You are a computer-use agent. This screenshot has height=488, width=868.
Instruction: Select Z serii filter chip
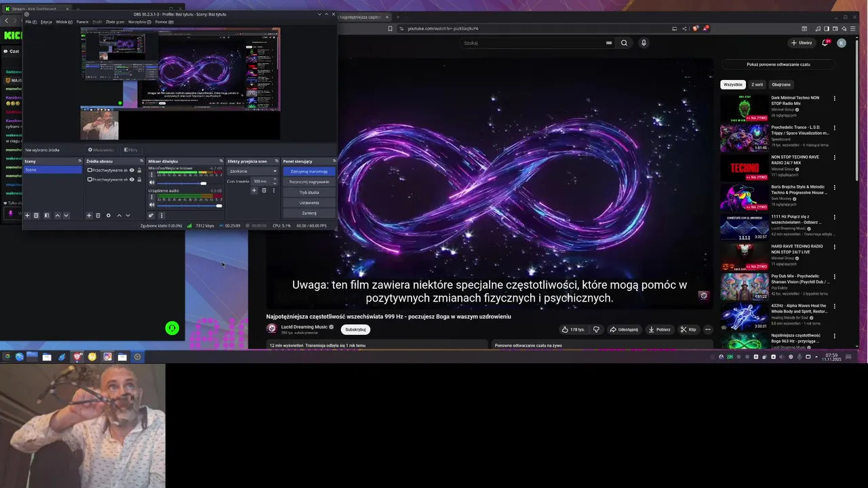coord(757,85)
